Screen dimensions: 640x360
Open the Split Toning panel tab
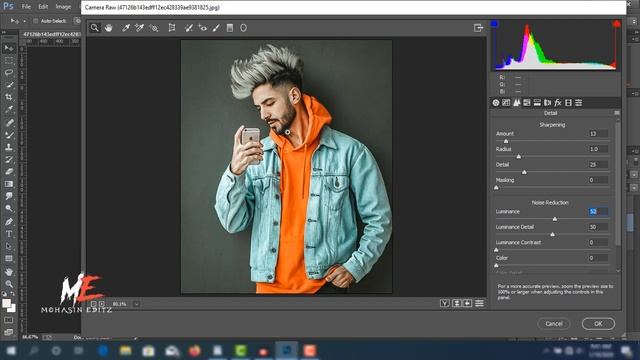tap(537, 102)
